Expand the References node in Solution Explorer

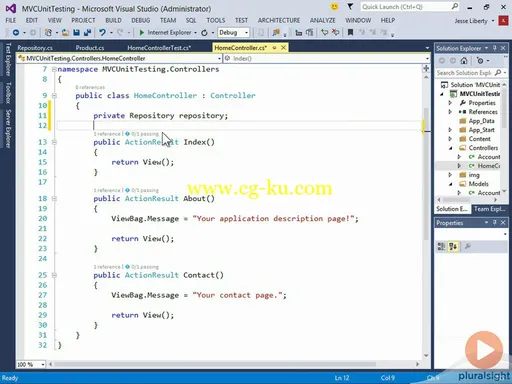[450, 112]
